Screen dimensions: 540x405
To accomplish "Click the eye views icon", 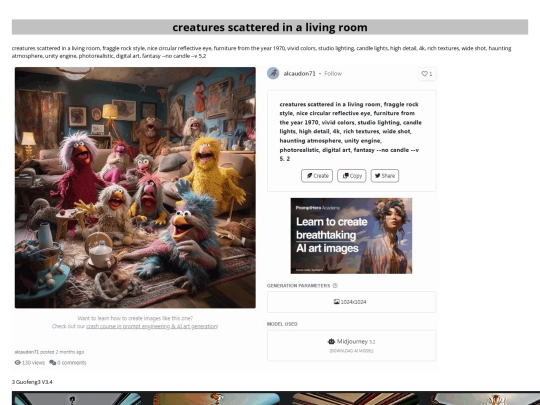I will (x=18, y=362).
